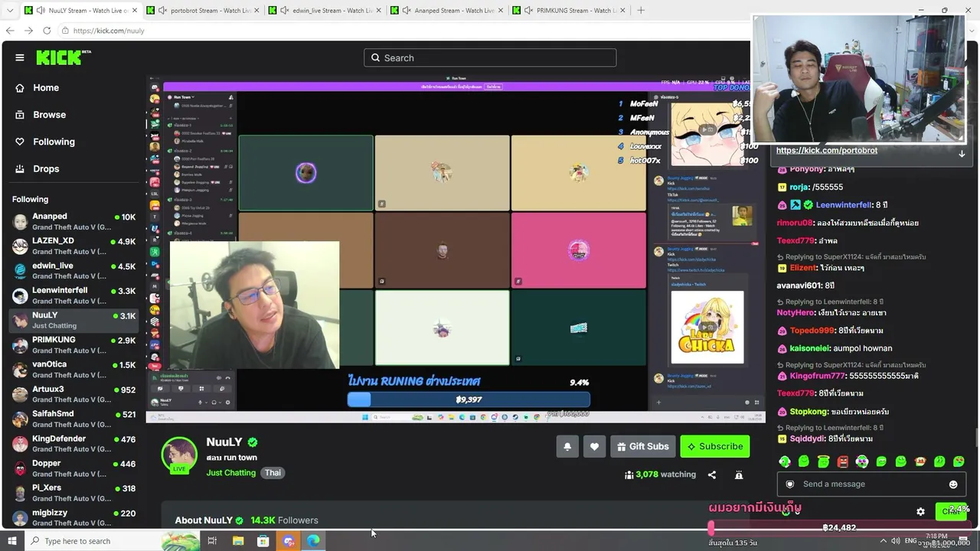This screenshot has width=980, height=551.
Task: Go back to the previous page
Action: coord(10,31)
